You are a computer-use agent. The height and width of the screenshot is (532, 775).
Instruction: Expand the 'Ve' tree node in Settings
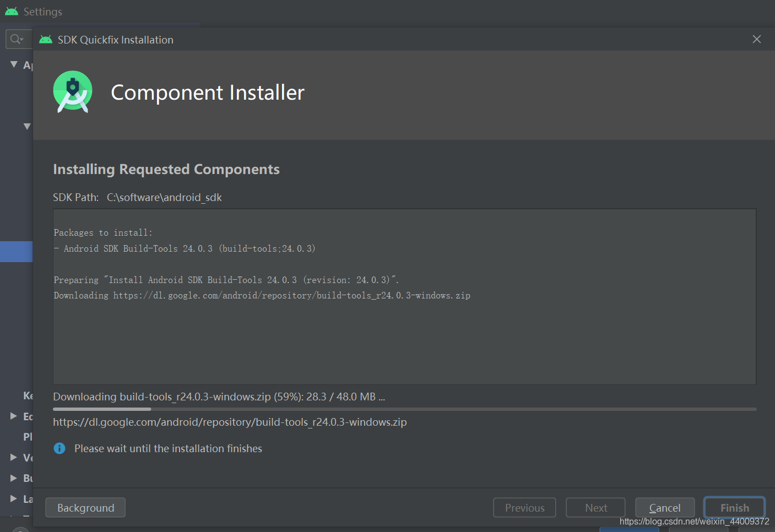tap(14, 457)
